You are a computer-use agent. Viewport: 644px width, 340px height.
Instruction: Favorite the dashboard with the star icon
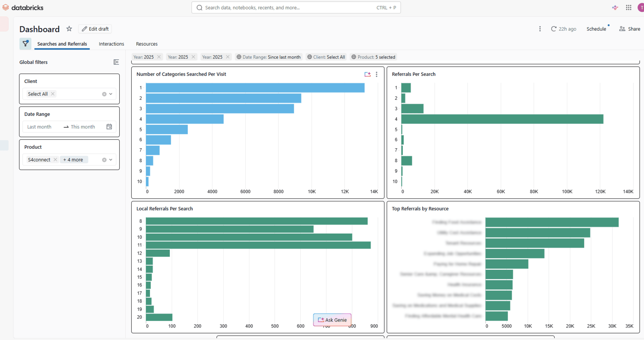pyautogui.click(x=69, y=29)
